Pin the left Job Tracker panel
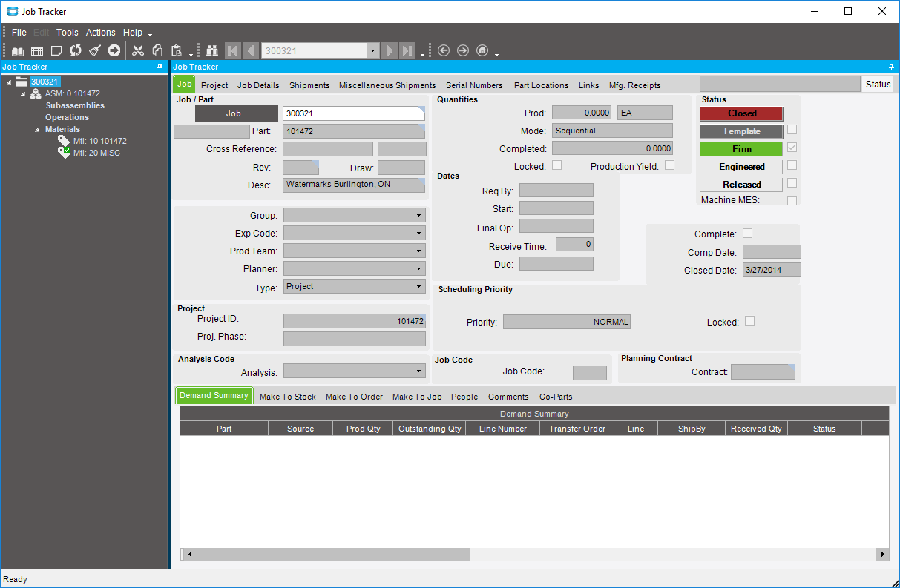This screenshot has width=900, height=588. click(x=160, y=67)
